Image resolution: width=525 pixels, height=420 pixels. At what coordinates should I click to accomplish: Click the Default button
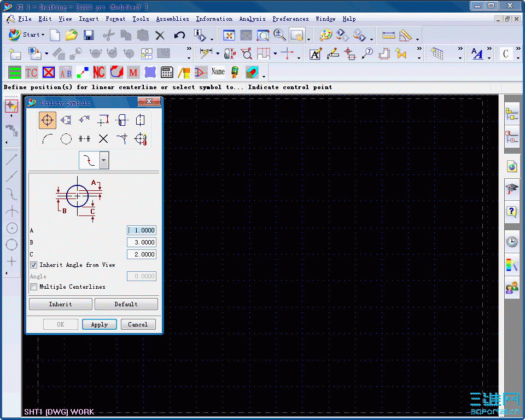click(126, 304)
